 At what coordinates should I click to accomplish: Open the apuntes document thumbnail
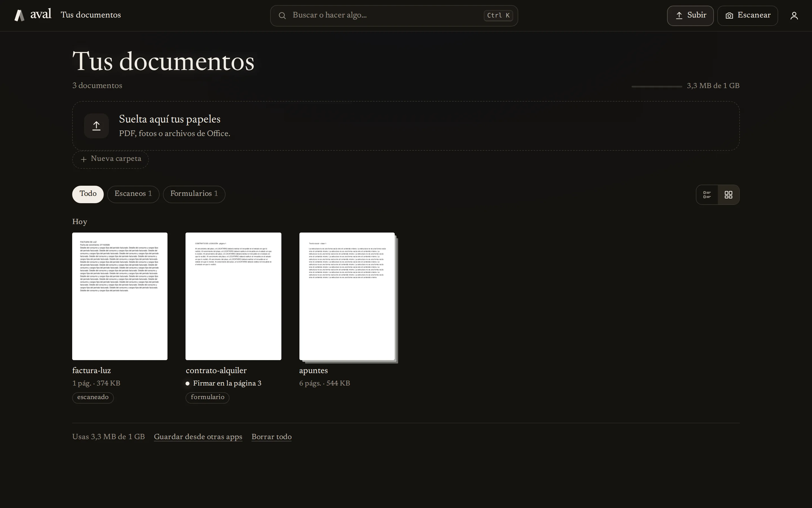coord(347,296)
